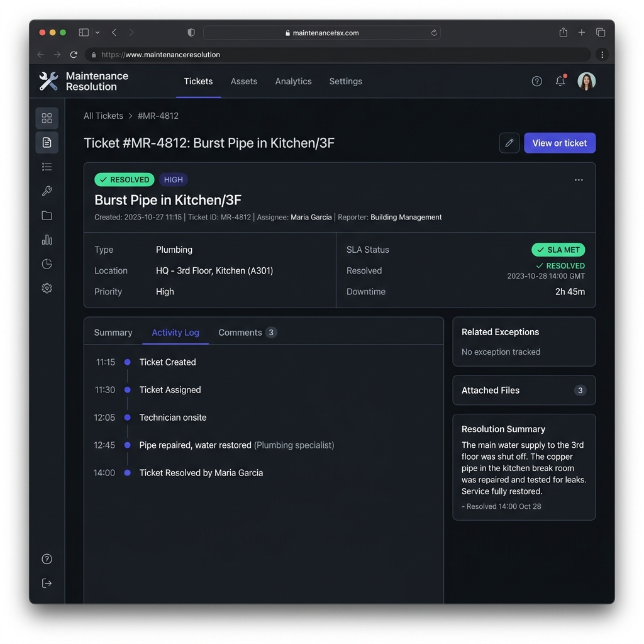
Task: Click the All Tickets breadcrumb link
Action: 104,116
